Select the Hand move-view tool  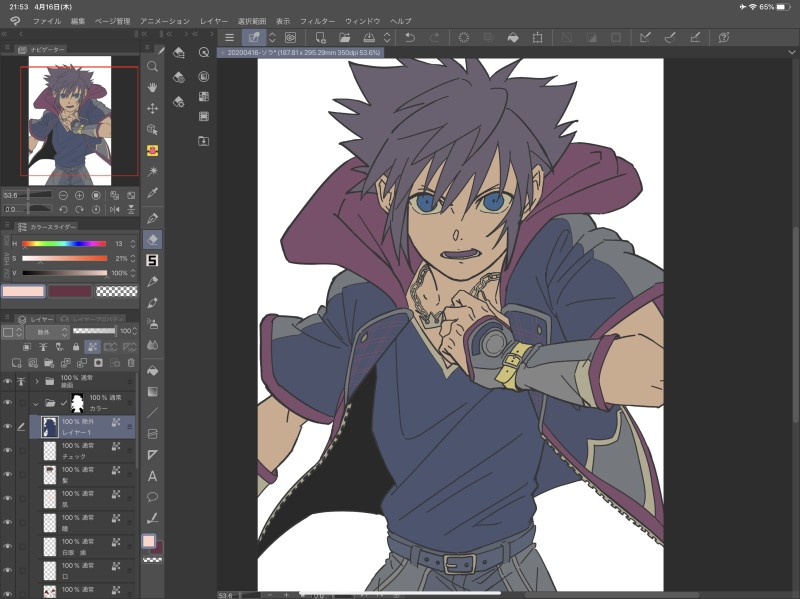[153, 87]
